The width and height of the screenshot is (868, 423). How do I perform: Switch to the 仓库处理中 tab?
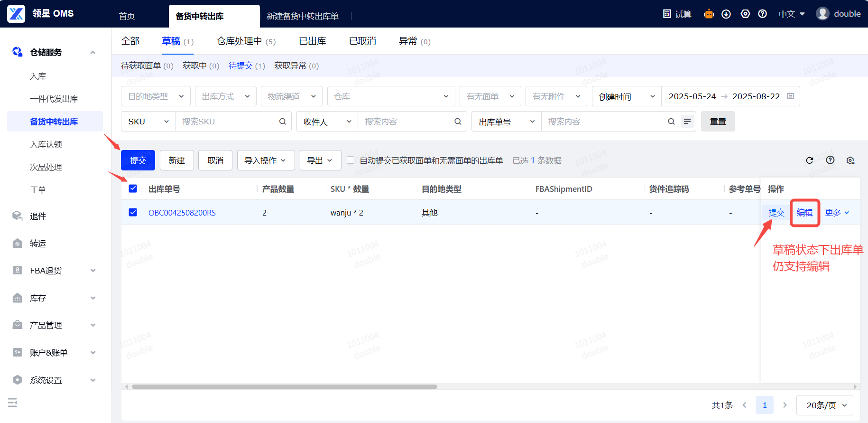246,41
